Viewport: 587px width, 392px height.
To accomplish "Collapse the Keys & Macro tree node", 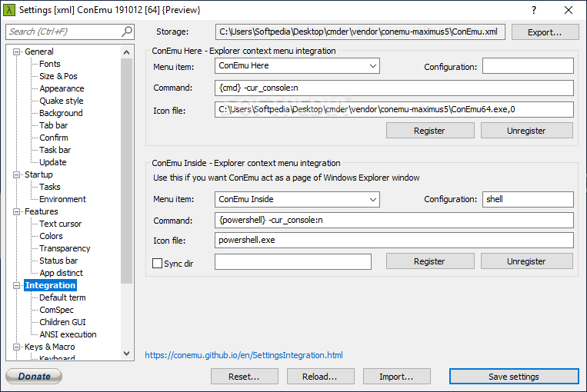I will coord(16,347).
